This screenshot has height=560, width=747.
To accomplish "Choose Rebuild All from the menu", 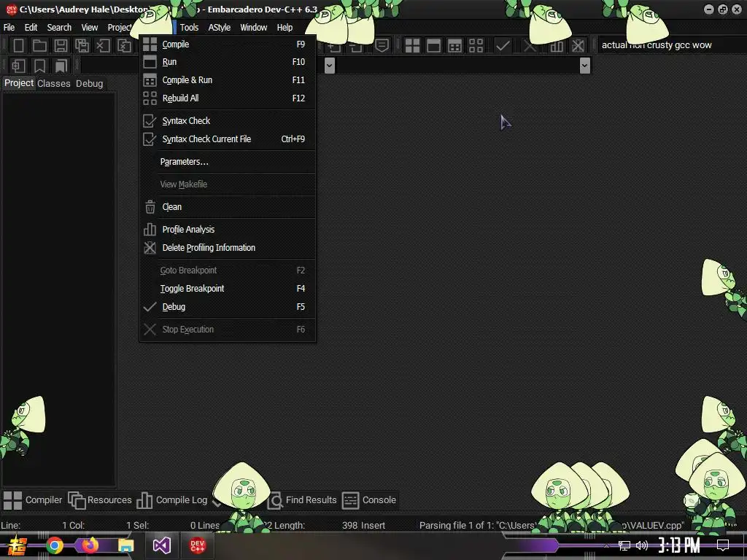I will tap(228, 98).
